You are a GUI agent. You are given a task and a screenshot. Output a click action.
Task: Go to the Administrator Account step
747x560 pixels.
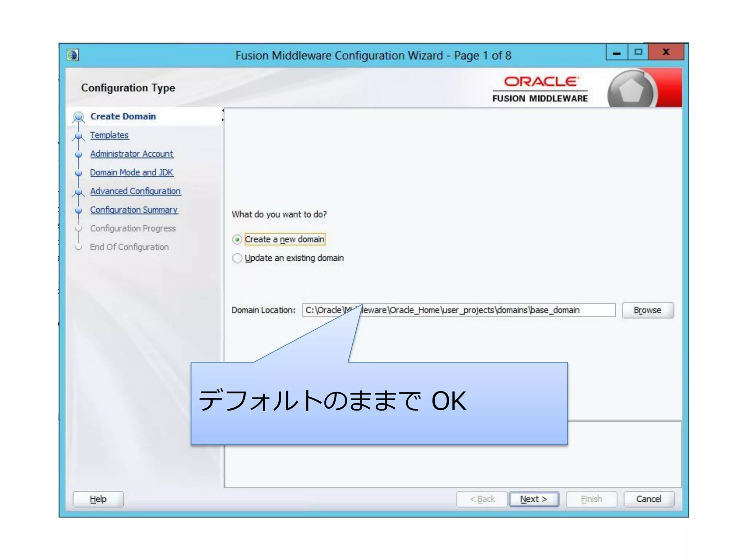132,153
